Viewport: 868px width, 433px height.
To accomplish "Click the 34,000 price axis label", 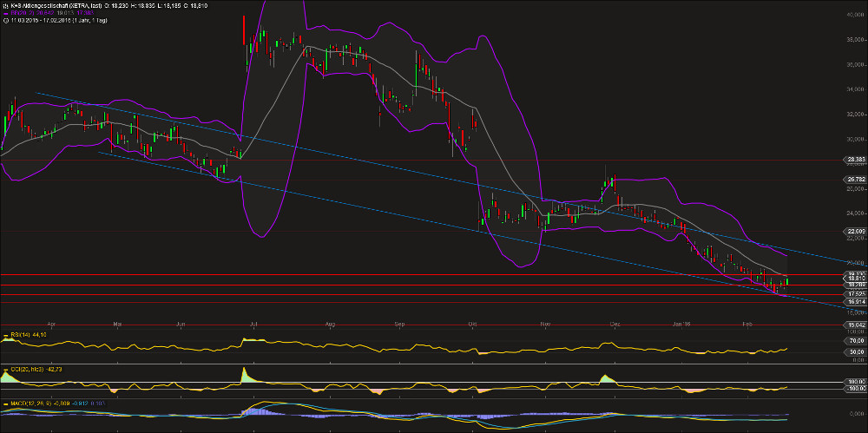I will [x=857, y=89].
